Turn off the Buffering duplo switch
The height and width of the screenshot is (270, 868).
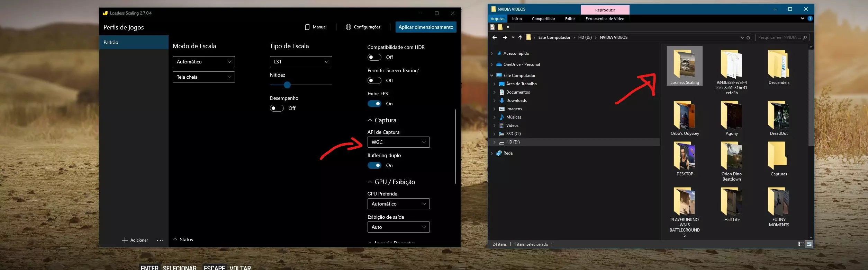374,165
